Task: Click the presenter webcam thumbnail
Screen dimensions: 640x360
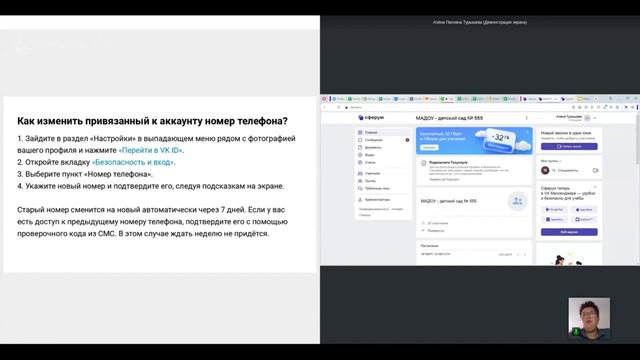Action: click(x=589, y=318)
